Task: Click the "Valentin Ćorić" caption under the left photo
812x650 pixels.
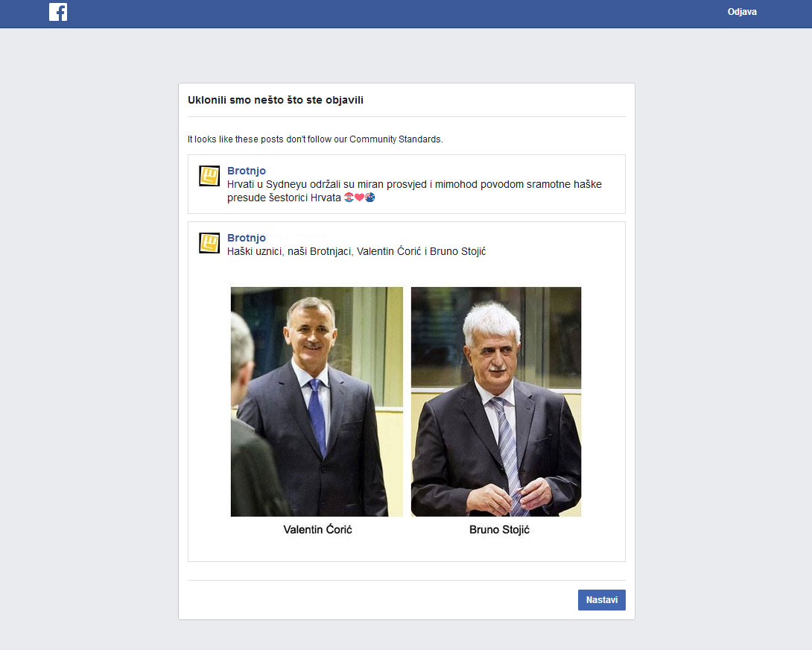Action: [317, 530]
